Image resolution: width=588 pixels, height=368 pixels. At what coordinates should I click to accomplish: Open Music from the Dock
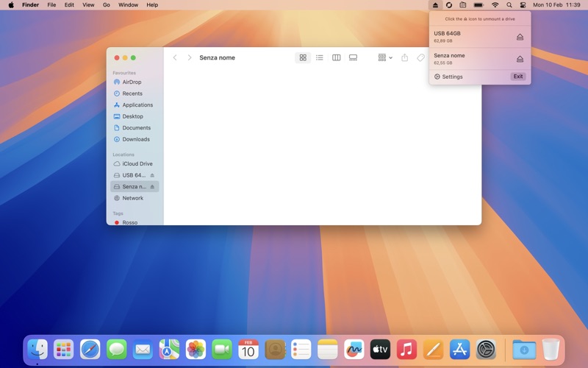pos(406,349)
